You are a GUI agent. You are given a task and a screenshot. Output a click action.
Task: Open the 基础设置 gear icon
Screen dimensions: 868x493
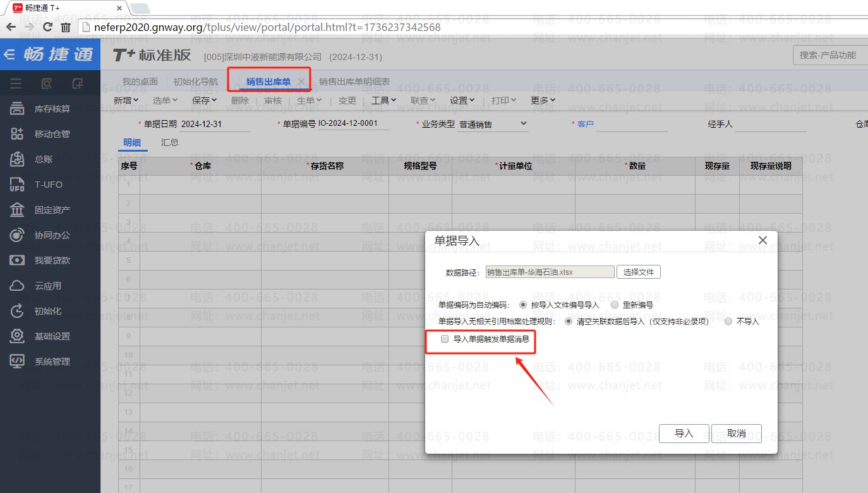coord(17,336)
